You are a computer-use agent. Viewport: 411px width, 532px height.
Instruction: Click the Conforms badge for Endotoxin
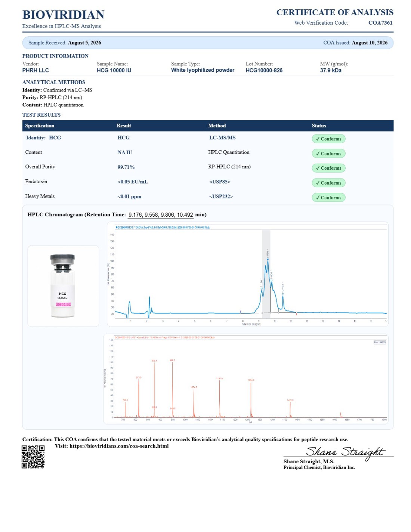pyautogui.click(x=328, y=183)
